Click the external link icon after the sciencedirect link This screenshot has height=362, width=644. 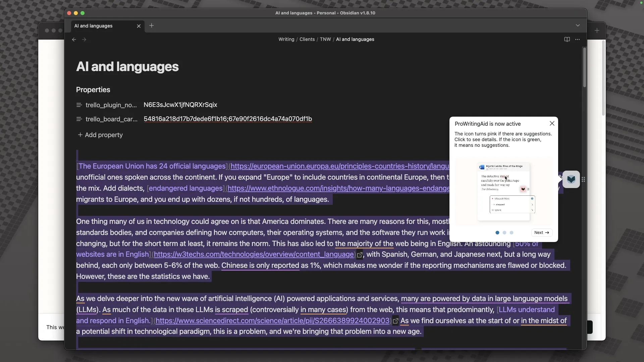396,321
